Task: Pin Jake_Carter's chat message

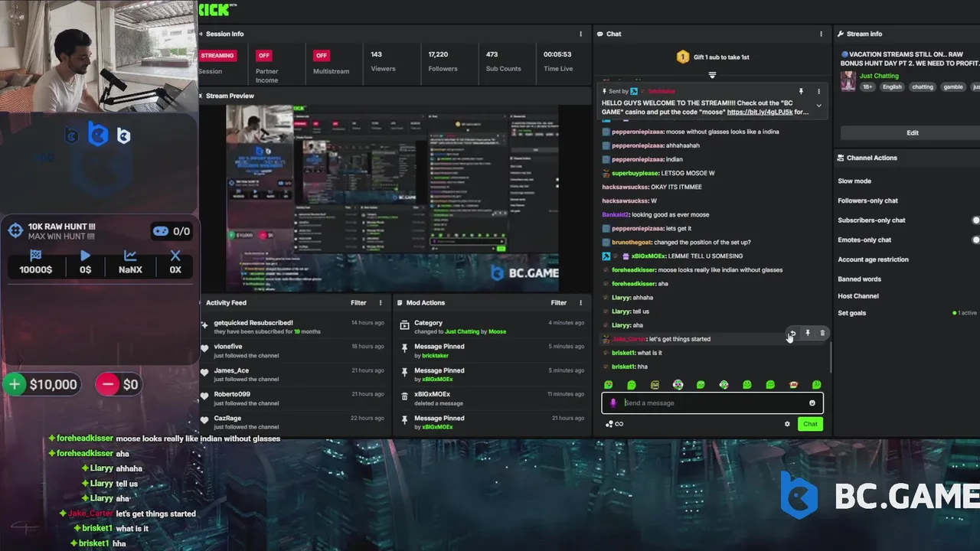Action: click(x=807, y=333)
